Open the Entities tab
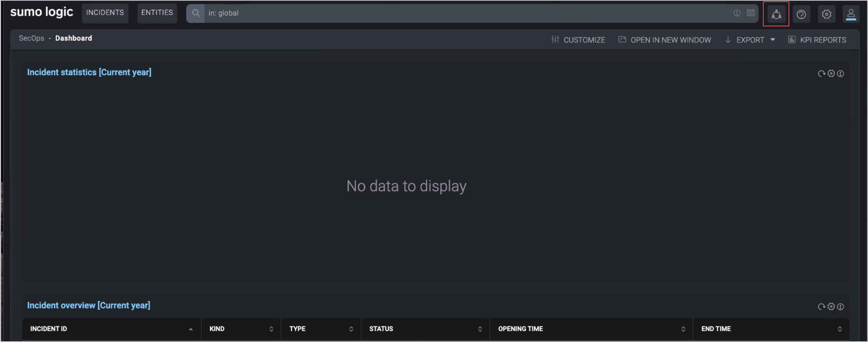868x342 pixels. [157, 13]
